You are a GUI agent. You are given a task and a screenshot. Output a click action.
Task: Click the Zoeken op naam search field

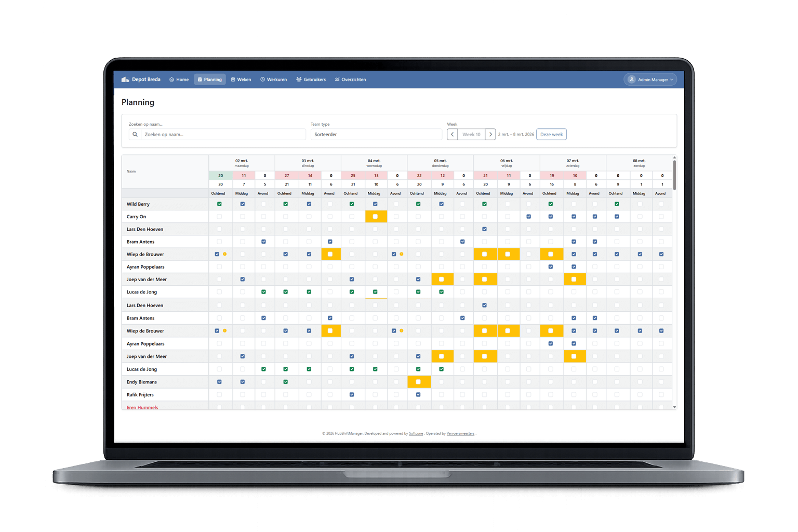click(x=223, y=135)
